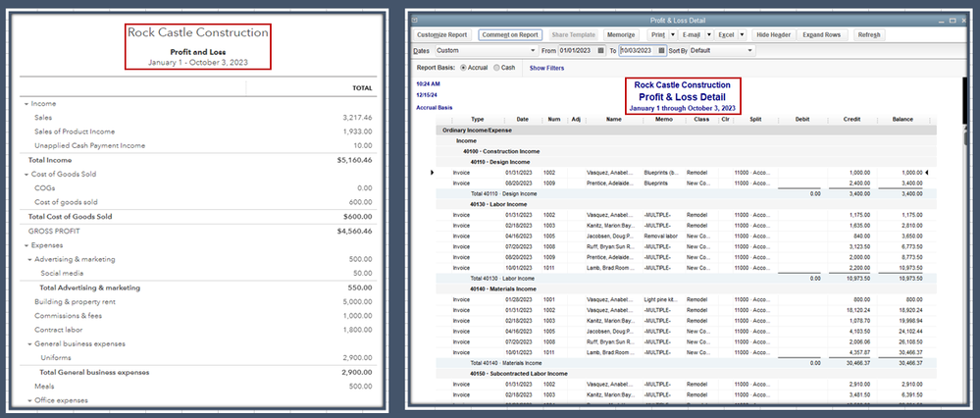The image size is (980, 418).
Task: Click the Commissions & fees amount 1,000.00
Action: click(x=357, y=316)
